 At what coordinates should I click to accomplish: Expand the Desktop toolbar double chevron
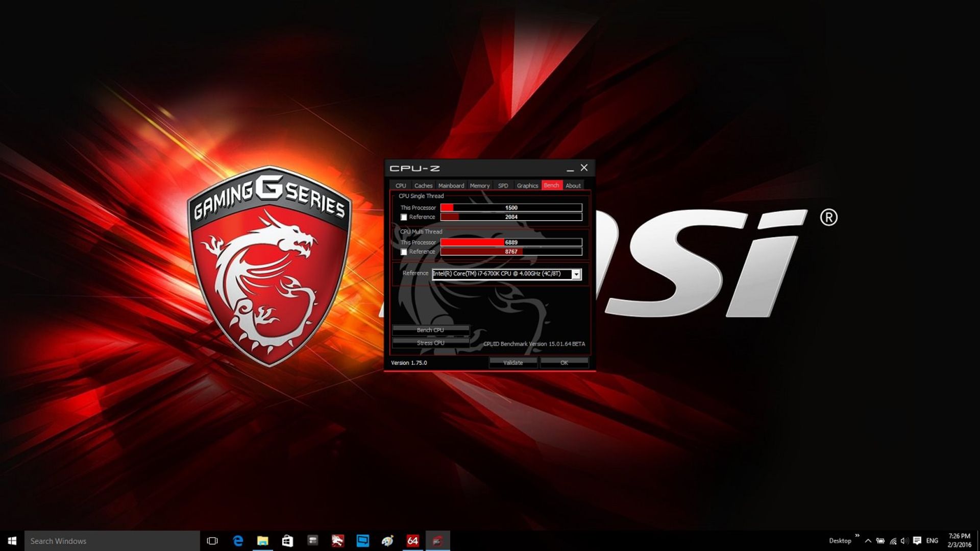tap(857, 536)
